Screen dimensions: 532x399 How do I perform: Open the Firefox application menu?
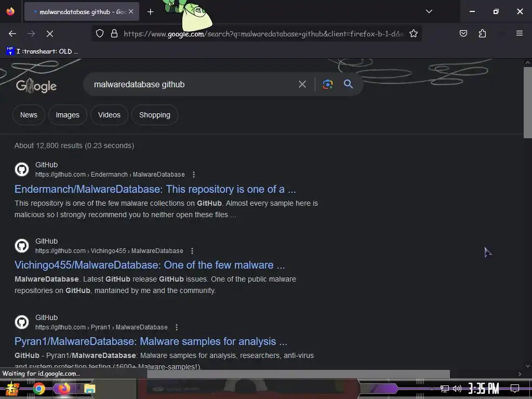pos(519,33)
